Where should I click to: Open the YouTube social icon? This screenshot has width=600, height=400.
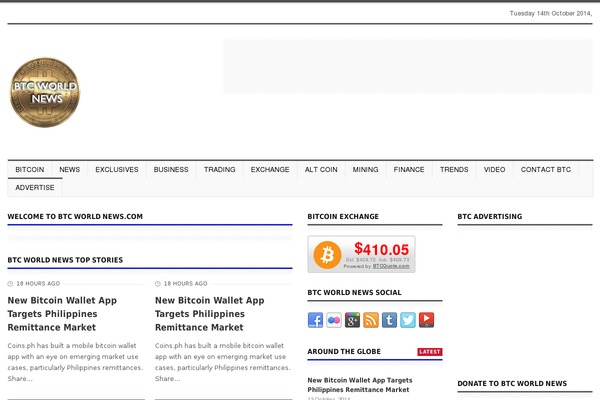click(426, 320)
